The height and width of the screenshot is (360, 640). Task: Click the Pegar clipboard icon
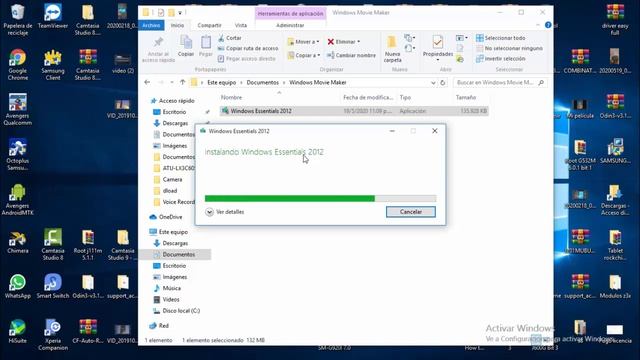206,42
